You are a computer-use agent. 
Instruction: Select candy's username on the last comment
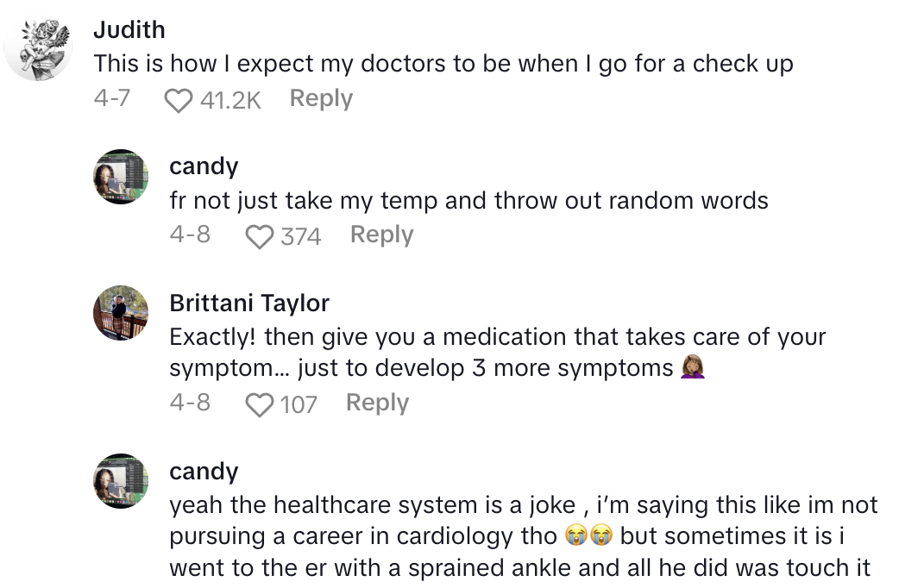(204, 471)
